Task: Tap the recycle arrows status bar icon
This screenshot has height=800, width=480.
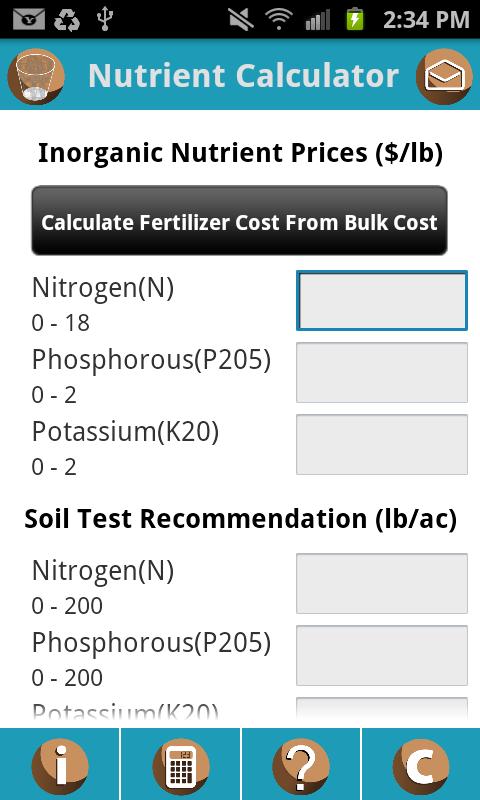Action: tap(67, 19)
